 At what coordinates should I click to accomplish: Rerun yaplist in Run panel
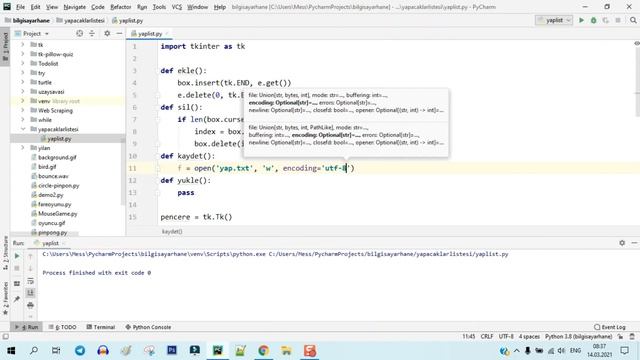(17, 256)
